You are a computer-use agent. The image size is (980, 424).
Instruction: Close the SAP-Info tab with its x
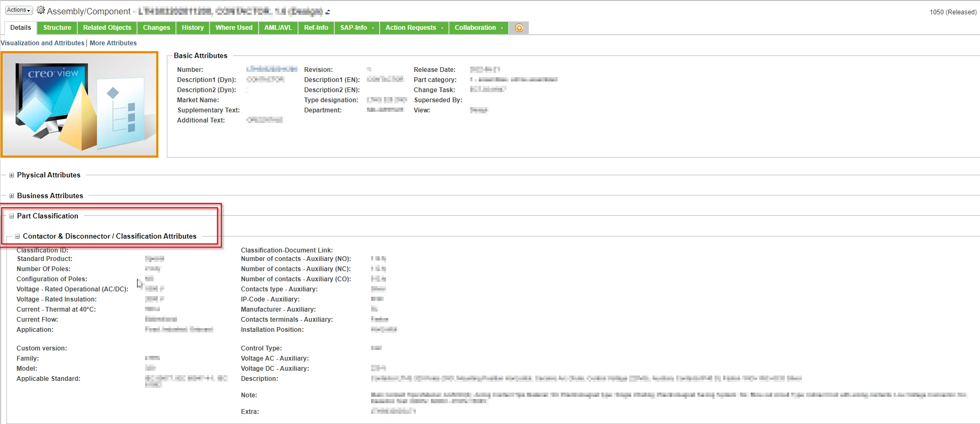[373, 28]
